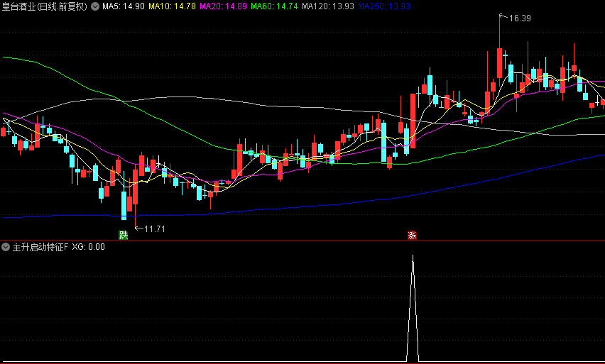This screenshot has width=605, height=364.
Task: Click the XG: 0.00 indicator value
Action: pyautogui.click(x=88, y=247)
